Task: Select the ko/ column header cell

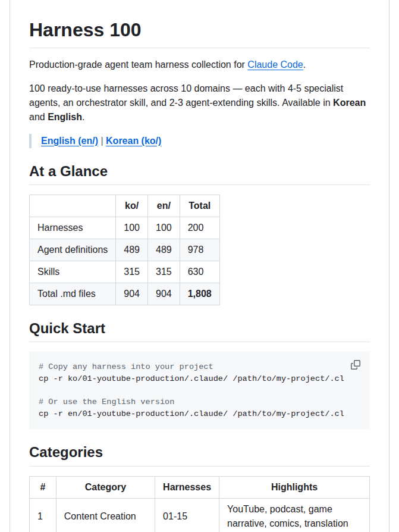Action: pyautogui.click(x=131, y=206)
